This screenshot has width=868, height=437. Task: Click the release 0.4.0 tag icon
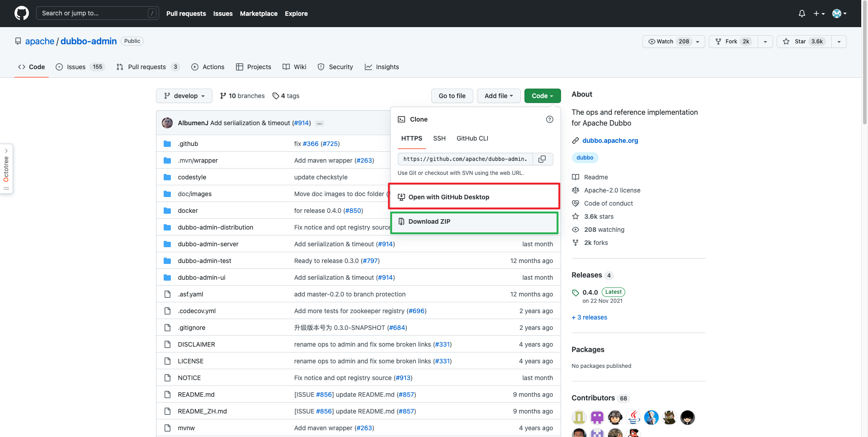pos(576,292)
